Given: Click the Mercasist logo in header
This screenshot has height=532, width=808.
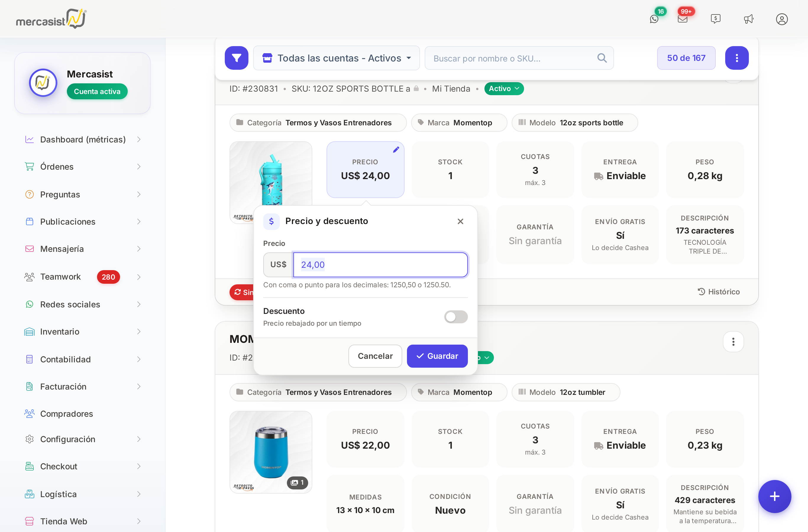Looking at the screenshot, I should (51, 19).
